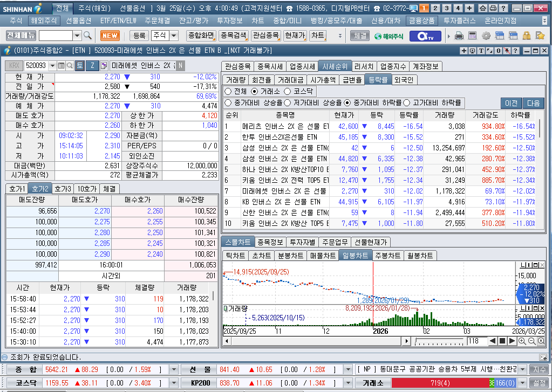The width and height of the screenshot is (552, 392).
Task: Select the 전체 market radio button
Action: click(x=228, y=92)
